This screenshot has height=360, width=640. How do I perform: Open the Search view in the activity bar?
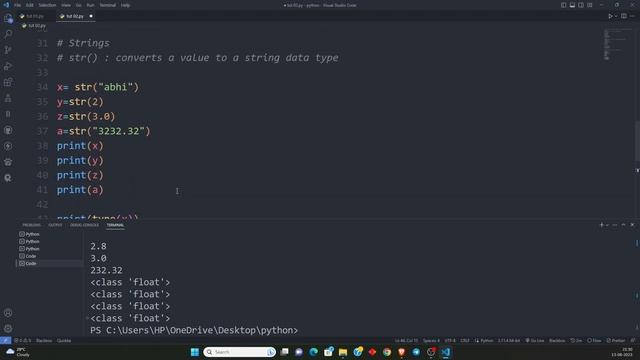coord(8,34)
